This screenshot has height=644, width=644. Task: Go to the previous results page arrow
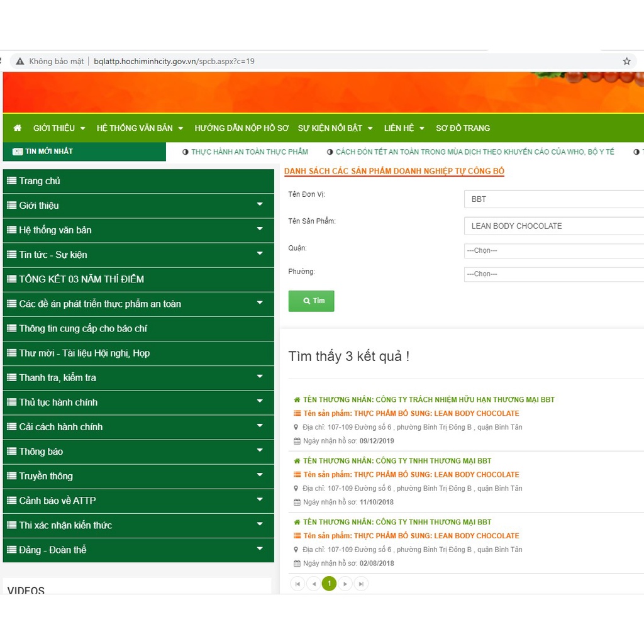coord(313,584)
